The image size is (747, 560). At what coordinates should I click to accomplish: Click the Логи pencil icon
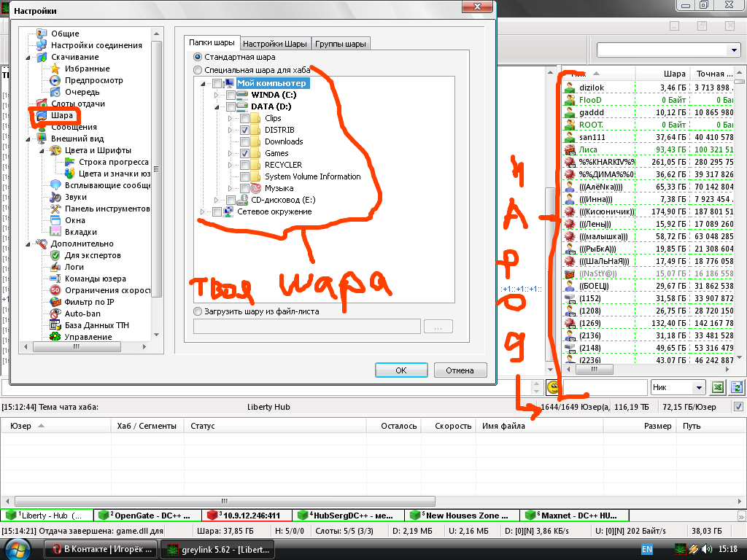pos(55,267)
